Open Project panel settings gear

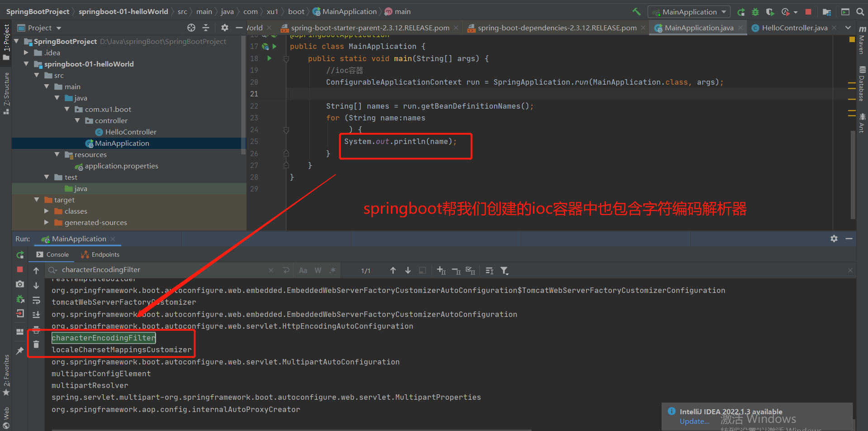(x=225, y=28)
